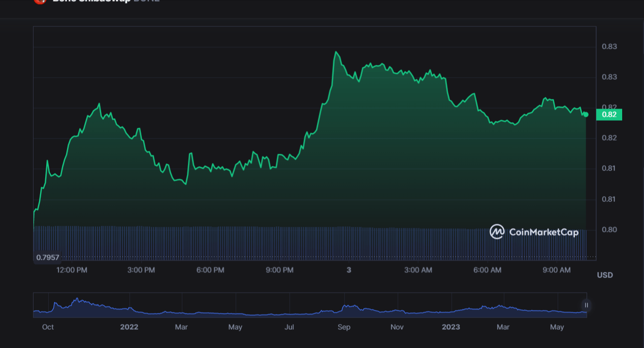The image size is (644, 348).
Task: Click the 0.7957 baseline price label
Action: click(48, 258)
